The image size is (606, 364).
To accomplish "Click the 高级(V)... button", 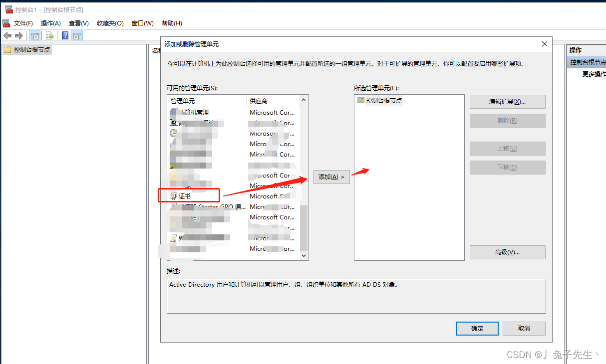I will [x=507, y=252].
